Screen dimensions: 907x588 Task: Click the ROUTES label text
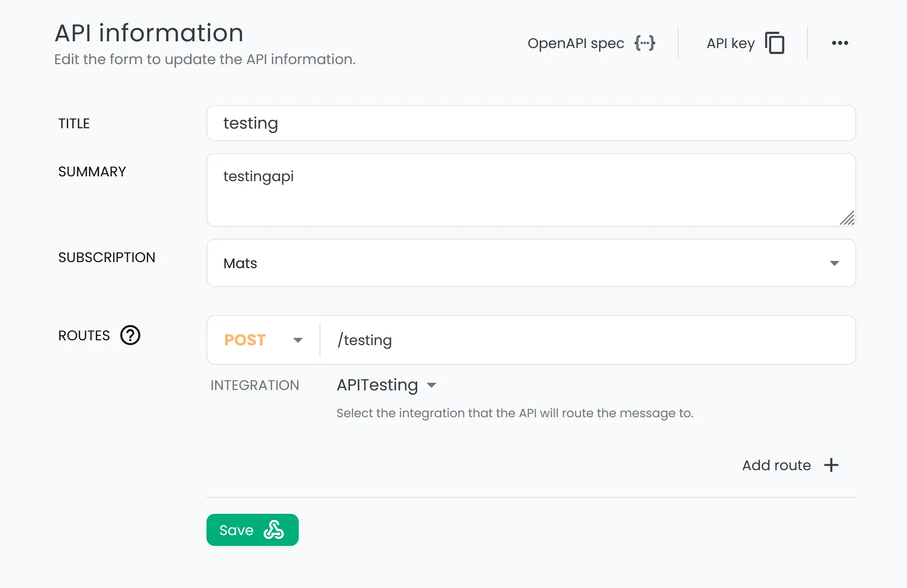[84, 335]
